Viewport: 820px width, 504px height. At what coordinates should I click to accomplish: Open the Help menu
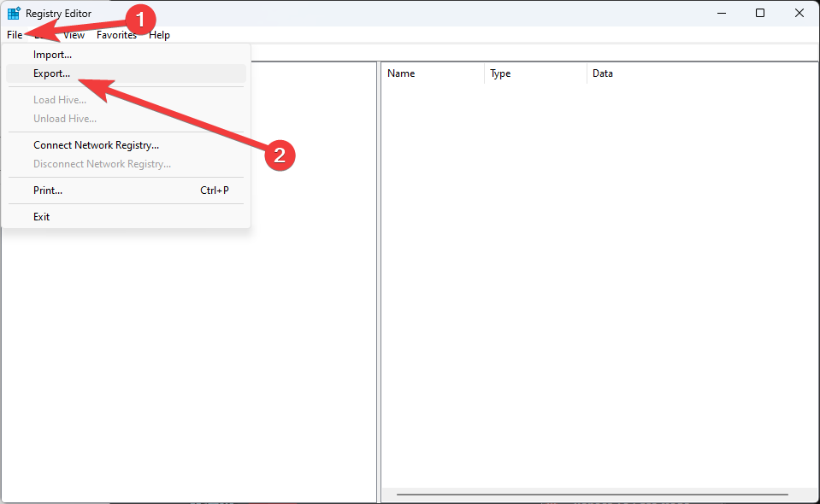[159, 35]
